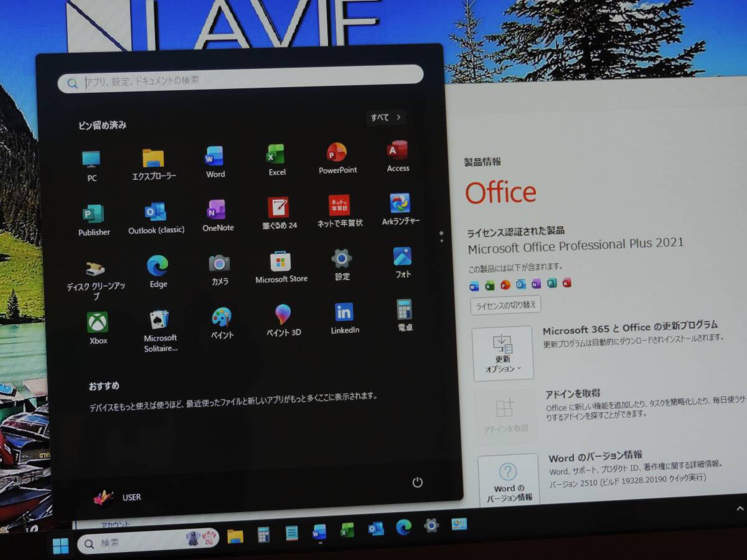The image size is (747, 560).
Task: Open Notepad icon on the taskbar
Action: click(x=291, y=533)
